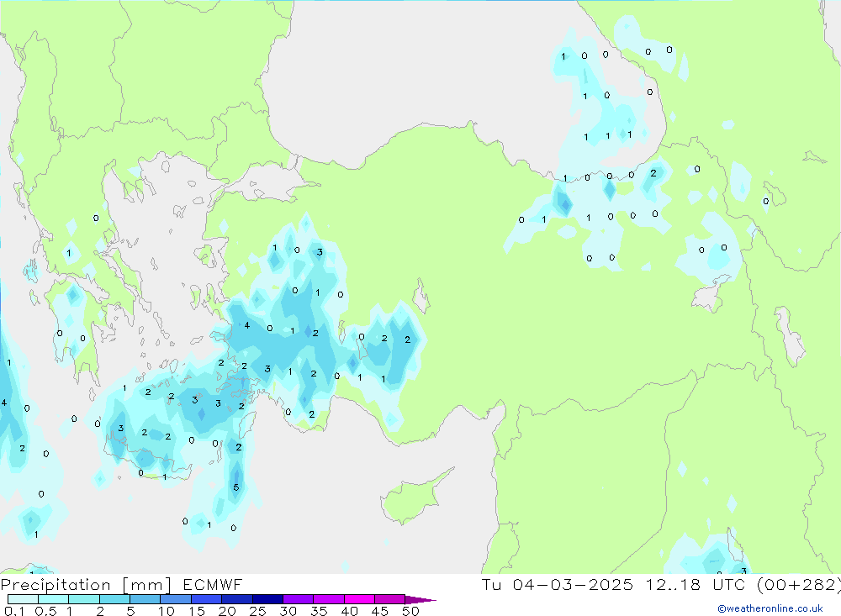
Task: Click the legend label "20"
Action: click(227, 611)
